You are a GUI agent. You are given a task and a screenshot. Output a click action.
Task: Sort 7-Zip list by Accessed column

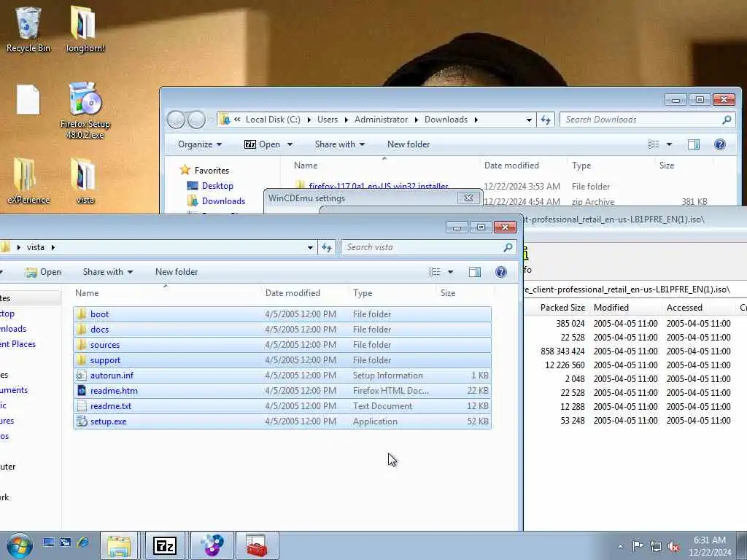[x=698, y=308]
